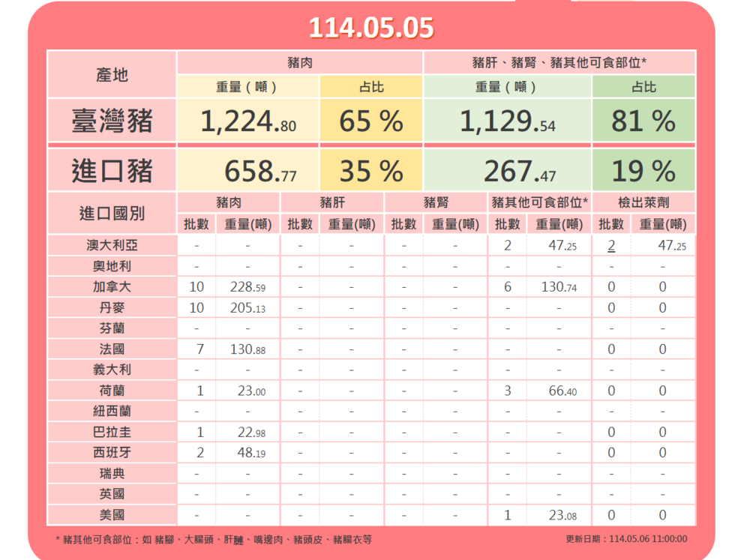Click 丹麥's 205.13 weight value
Screen dimensions: 750x560
pyautogui.click(x=247, y=307)
